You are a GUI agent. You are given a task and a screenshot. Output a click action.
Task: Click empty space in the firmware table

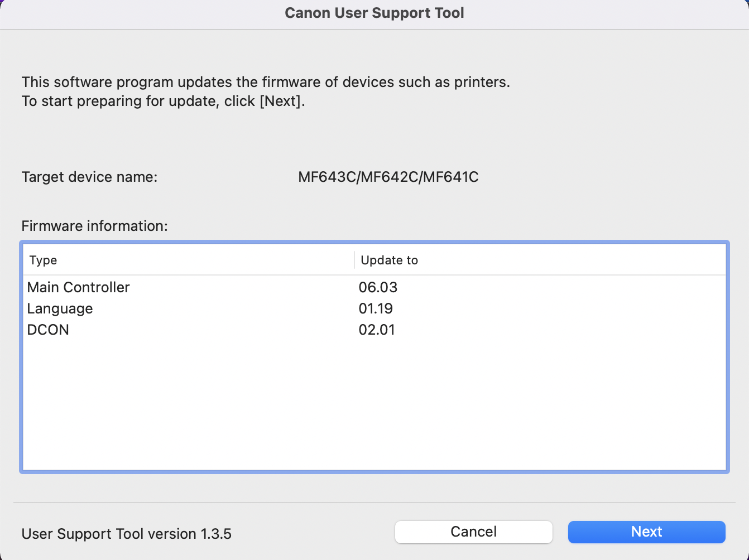pos(374,407)
